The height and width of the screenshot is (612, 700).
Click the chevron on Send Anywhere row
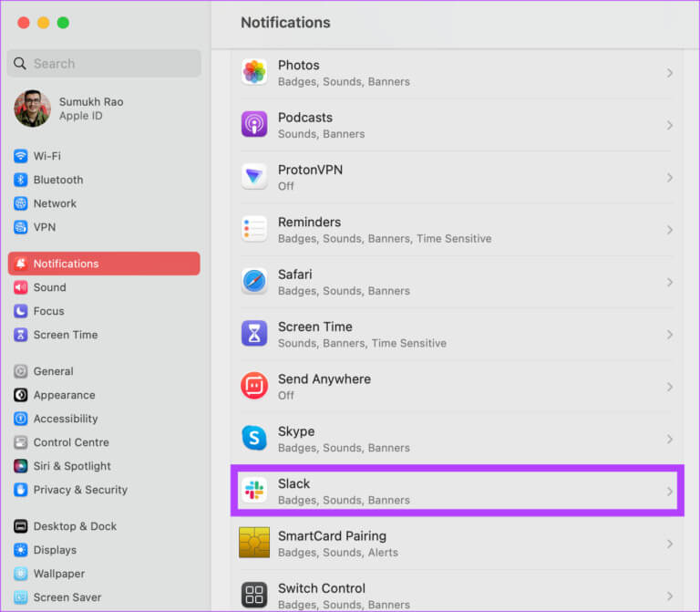(x=670, y=387)
